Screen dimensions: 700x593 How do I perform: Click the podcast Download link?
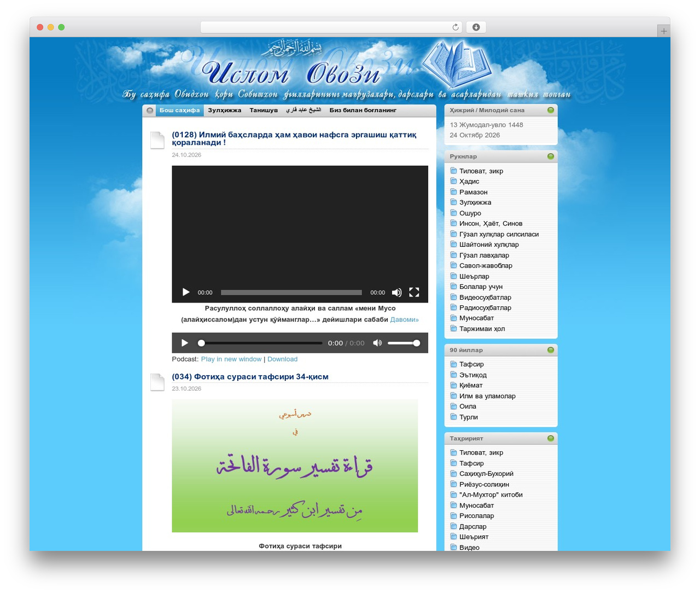(282, 359)
